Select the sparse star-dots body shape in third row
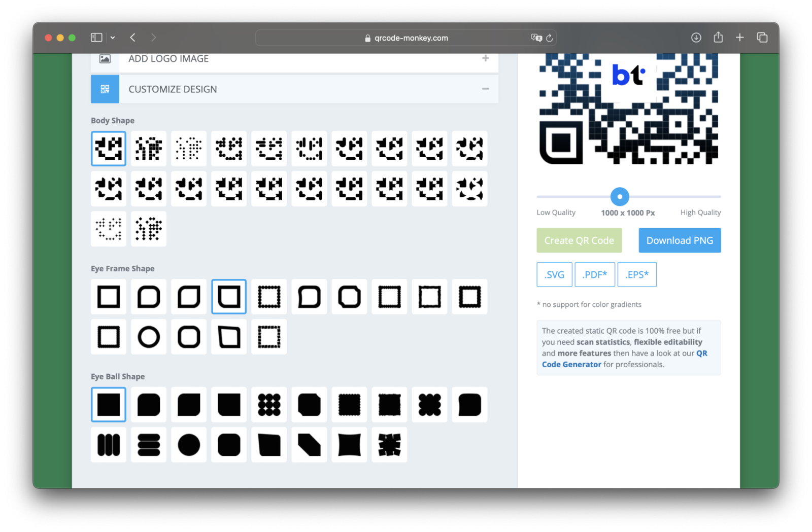 click(x=109, y=229)
